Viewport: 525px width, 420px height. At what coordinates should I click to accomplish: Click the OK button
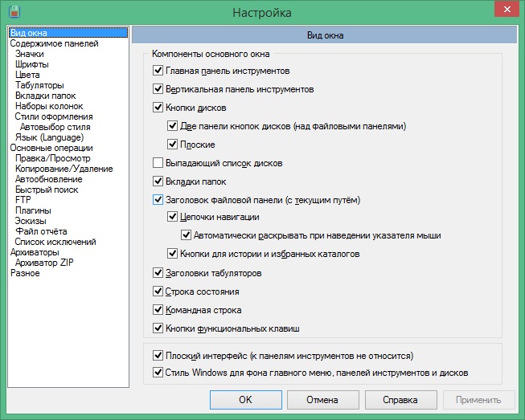pyautogui.click(x=246, y=400)
